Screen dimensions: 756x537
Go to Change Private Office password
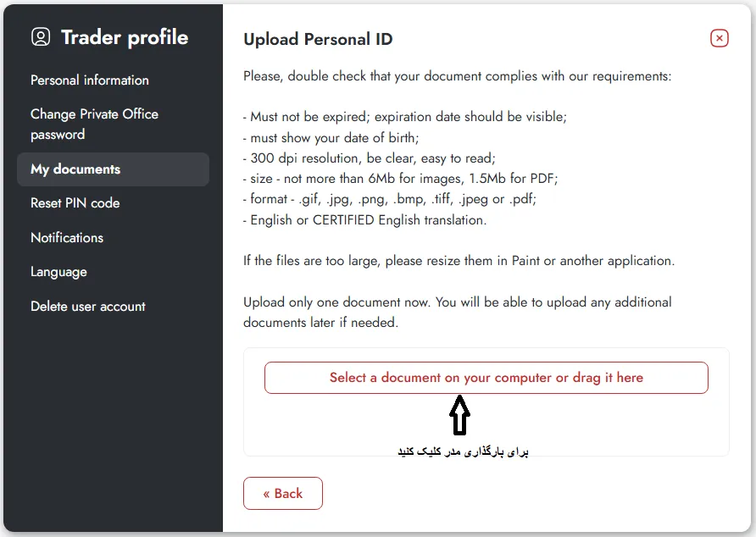tap(94, 124)
